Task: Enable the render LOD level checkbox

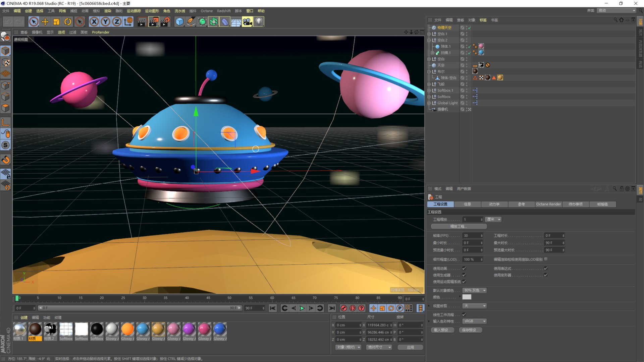Action: (546, 259)
